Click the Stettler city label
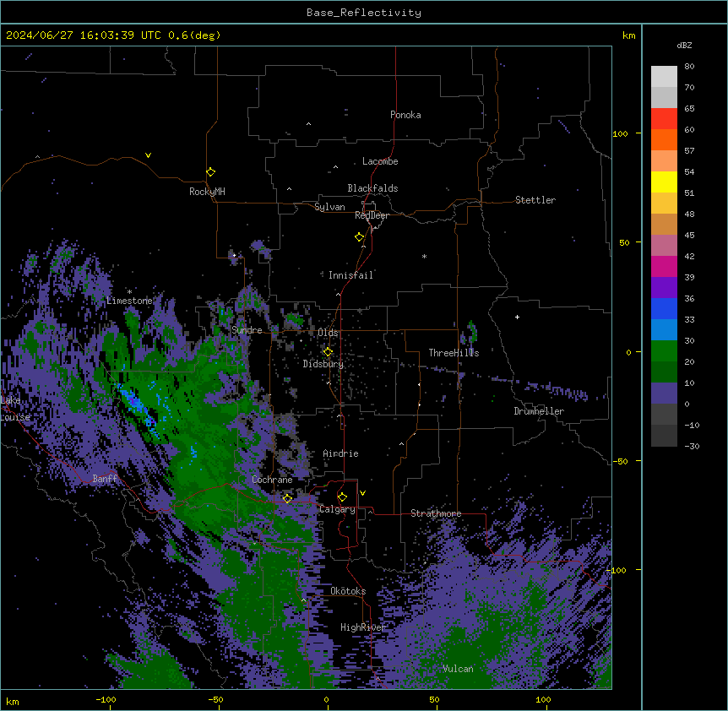Screen dimensions: 728x711 pyautogui.click(x=535, y=200)
